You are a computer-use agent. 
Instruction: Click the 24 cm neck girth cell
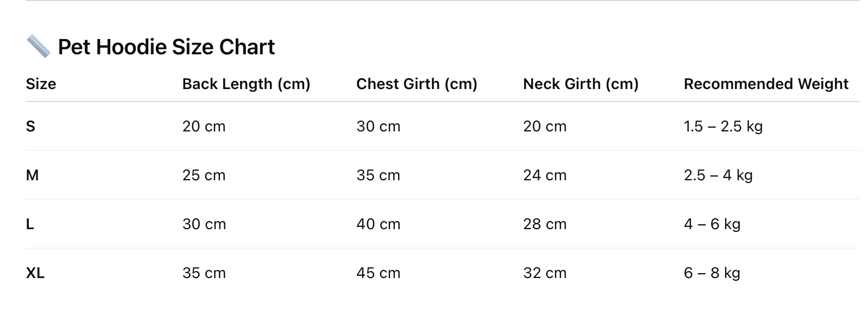[545, 175]
